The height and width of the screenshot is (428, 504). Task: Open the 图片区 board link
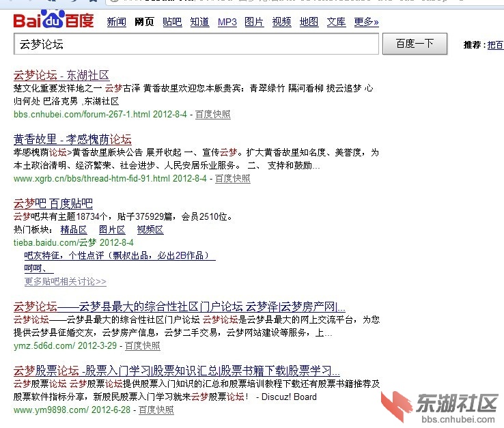pos(112,230)
